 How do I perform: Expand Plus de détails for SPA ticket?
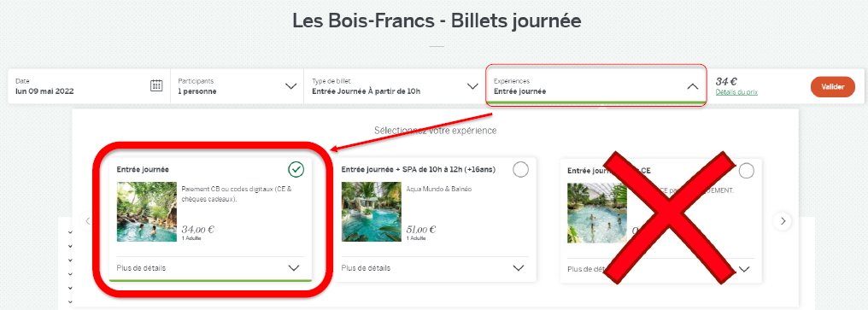point(434,268)
